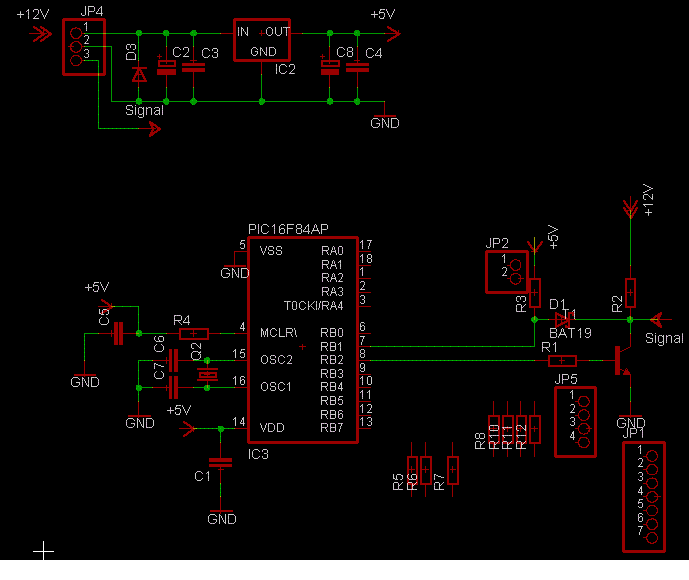Select the R2 resistor under +12V

pyautogui.click(x=630, y=292)
